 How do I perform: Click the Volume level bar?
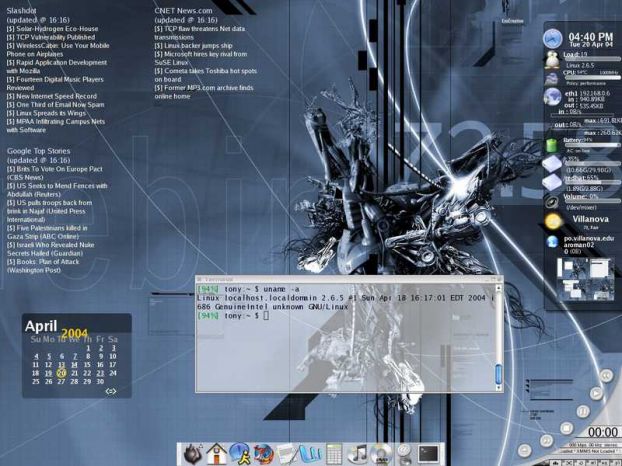pos(592,201)
